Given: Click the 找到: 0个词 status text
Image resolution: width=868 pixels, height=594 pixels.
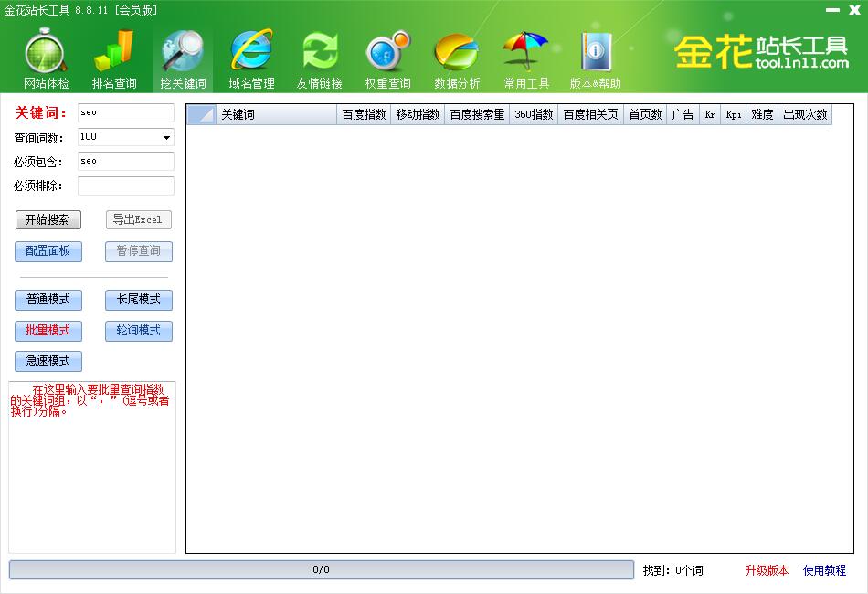Looking at the screenshot, I should (x=673, y=570).
